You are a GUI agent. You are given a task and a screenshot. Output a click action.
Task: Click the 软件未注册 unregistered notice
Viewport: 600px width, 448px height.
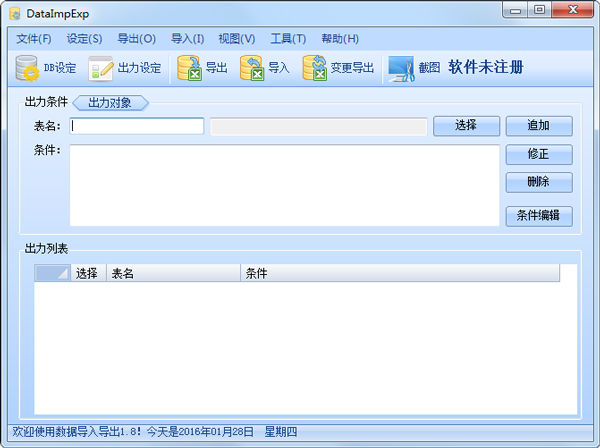tap(486, 67)
